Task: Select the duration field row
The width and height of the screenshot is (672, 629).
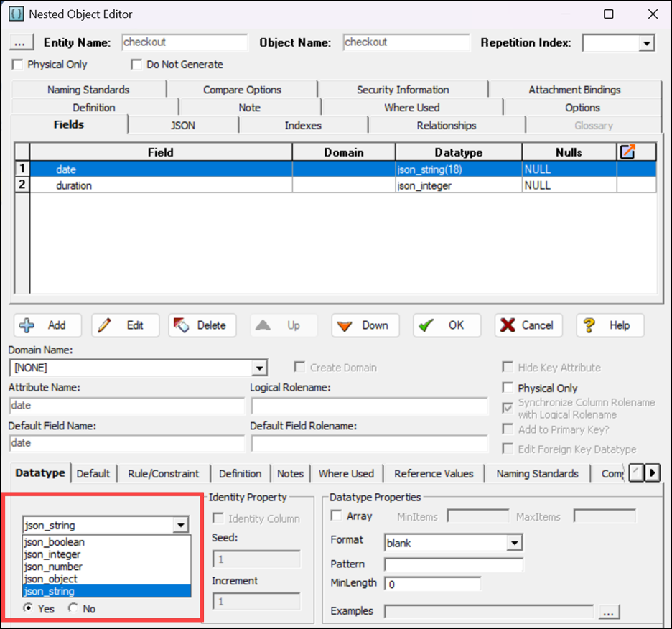Action: pos(74,185)
